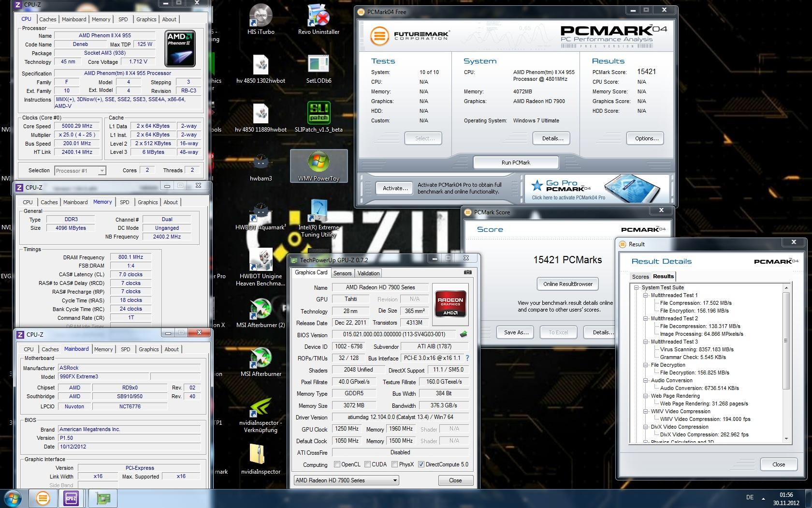
Task: Toggle the DirectCompute 5.0 checkbox
Action: pos(421,464)
